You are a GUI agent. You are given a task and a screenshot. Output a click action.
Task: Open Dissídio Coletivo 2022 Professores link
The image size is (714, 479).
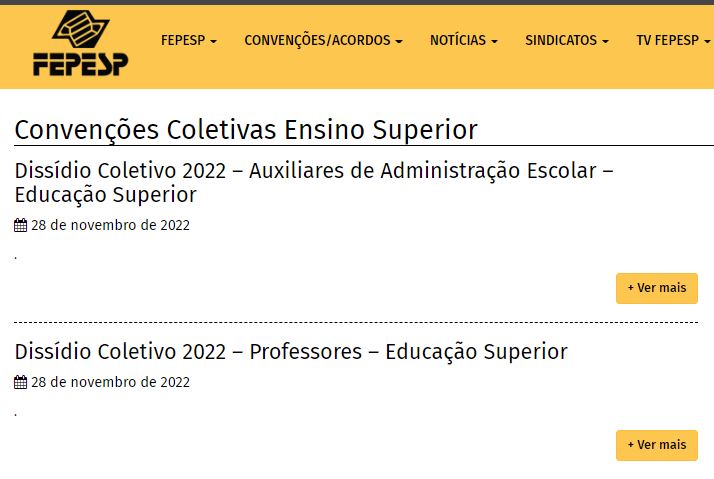point(290,352)
